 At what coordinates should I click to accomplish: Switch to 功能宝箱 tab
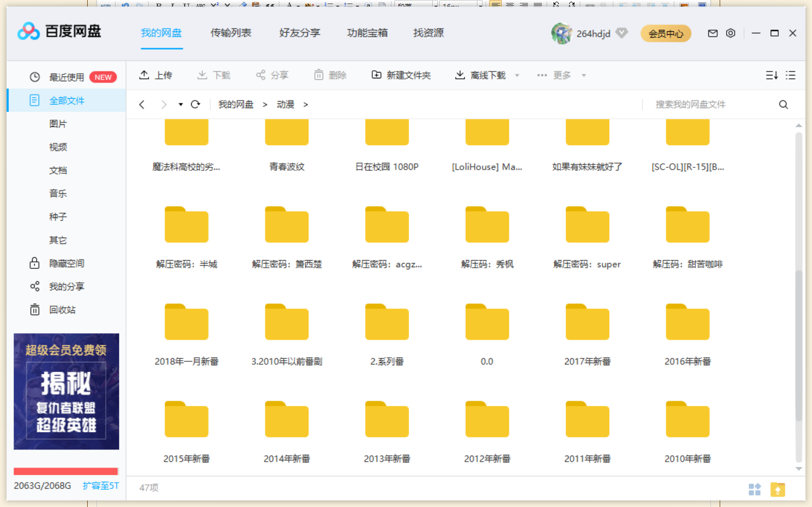coord(367,33)
